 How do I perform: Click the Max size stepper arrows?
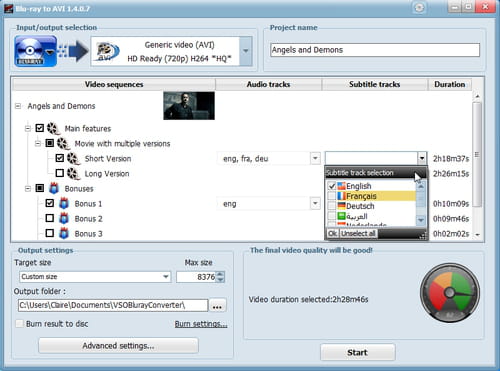point(220,277)
